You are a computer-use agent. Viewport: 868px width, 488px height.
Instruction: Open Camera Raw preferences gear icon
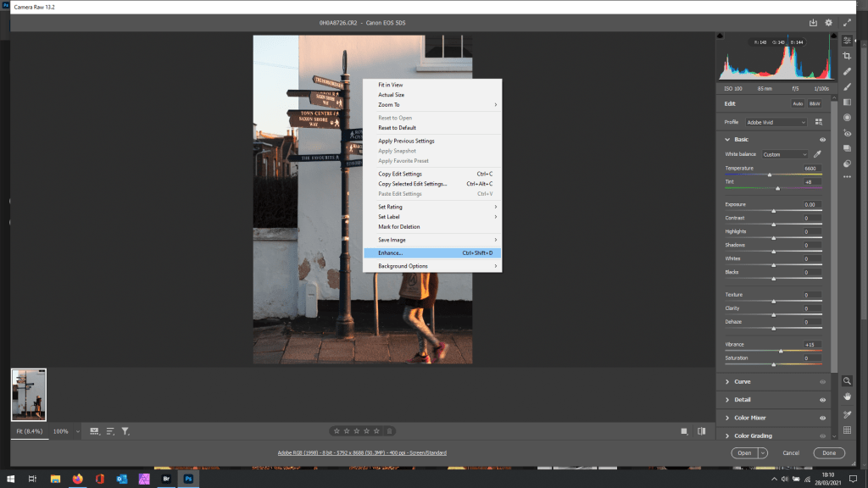[828, 22]
